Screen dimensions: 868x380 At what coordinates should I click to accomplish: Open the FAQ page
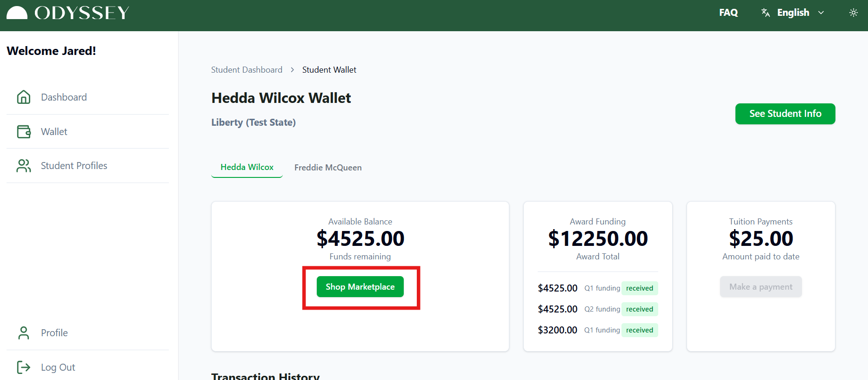click(x=728, y=13)
